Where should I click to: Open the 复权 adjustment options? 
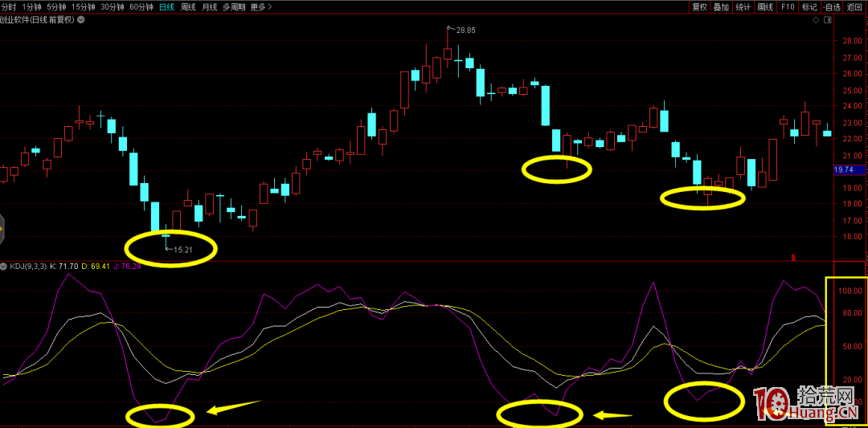point(700,6)
